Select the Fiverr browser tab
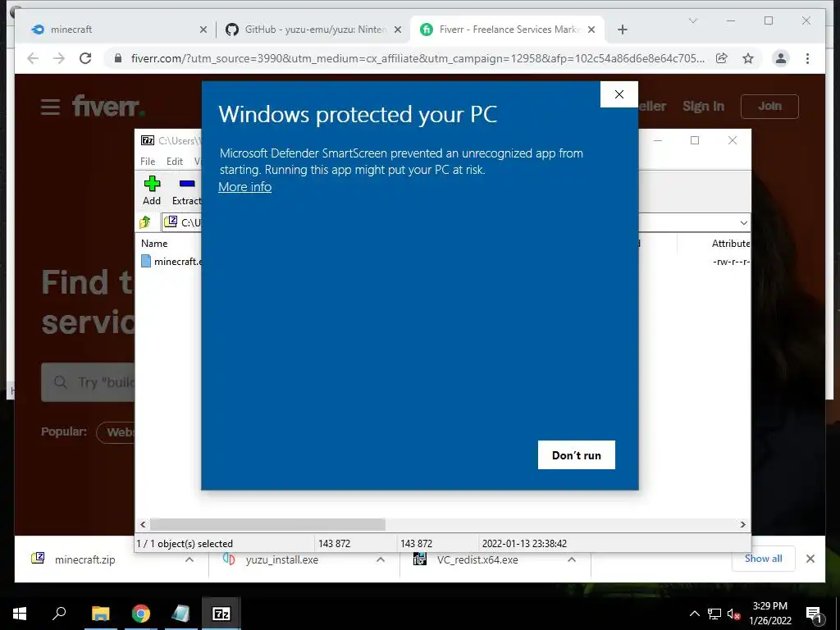The image size is (840, 630). pos(507,30)
